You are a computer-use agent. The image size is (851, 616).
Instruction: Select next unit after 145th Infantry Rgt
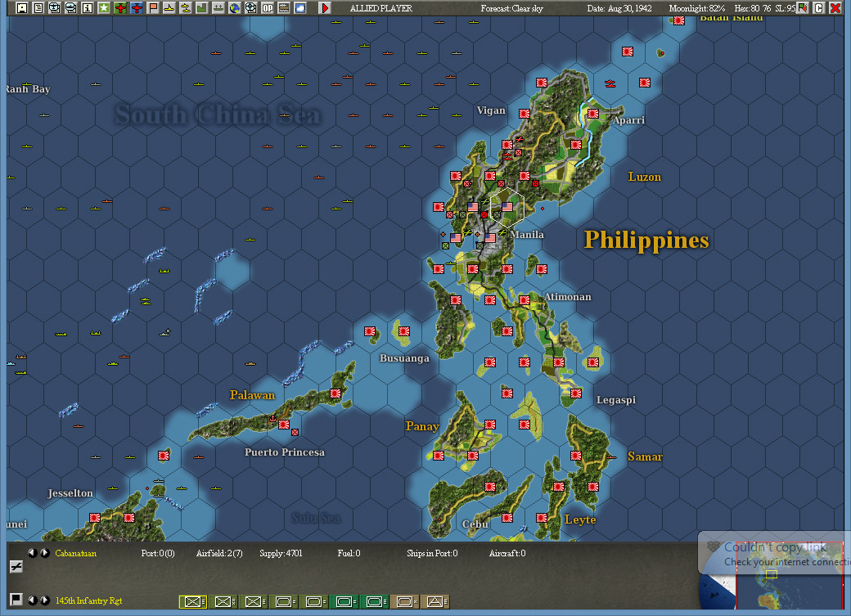coord(45,600)
